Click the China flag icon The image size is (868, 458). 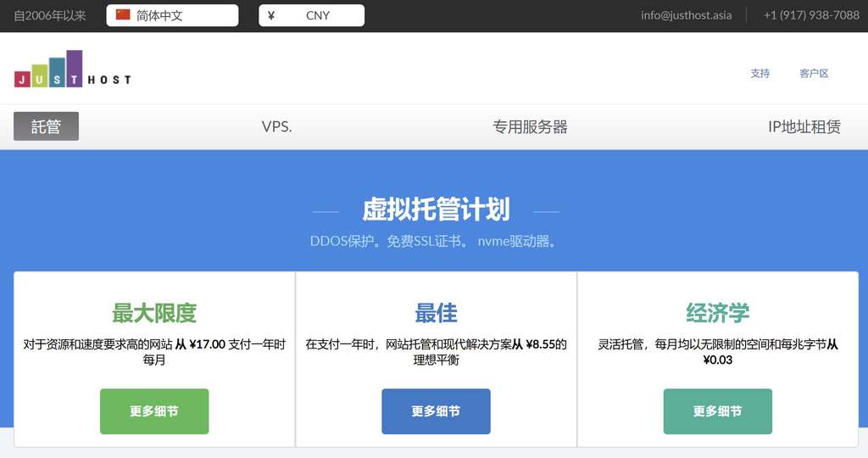tap(123, 15)
